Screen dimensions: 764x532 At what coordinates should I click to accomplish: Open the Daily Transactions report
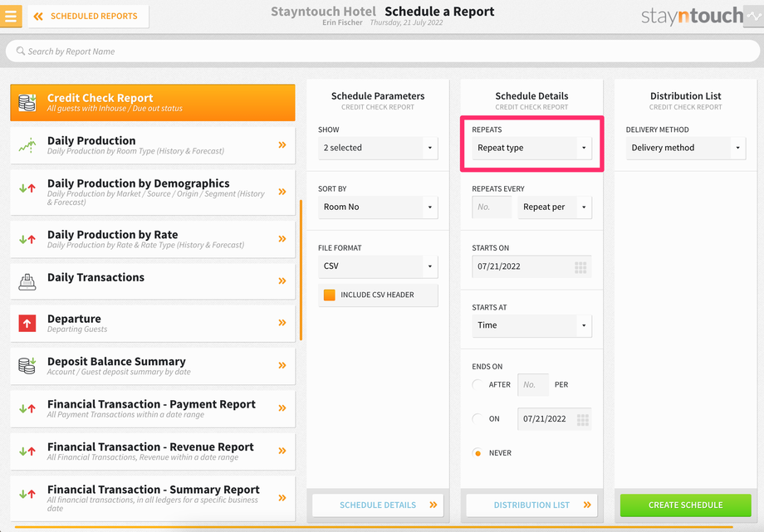(x=153, y=281)
